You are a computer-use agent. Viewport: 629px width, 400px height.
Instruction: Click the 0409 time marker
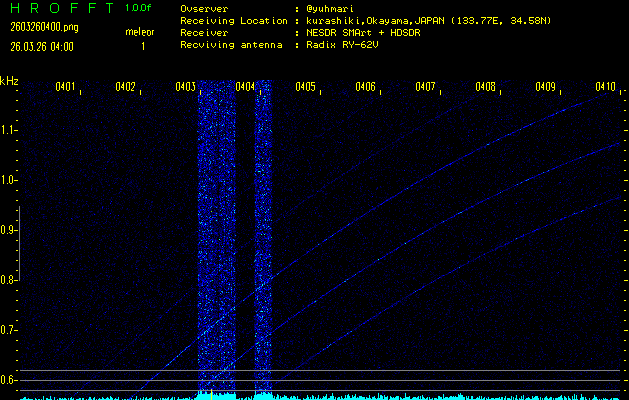(546, 87)
